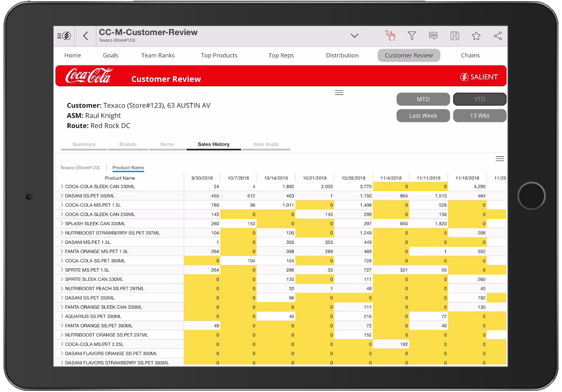This screenshot has width=562, height=392.
Task: Expand the COCA-COLA MS.PET 2.25L row
Action: [62, 344]
